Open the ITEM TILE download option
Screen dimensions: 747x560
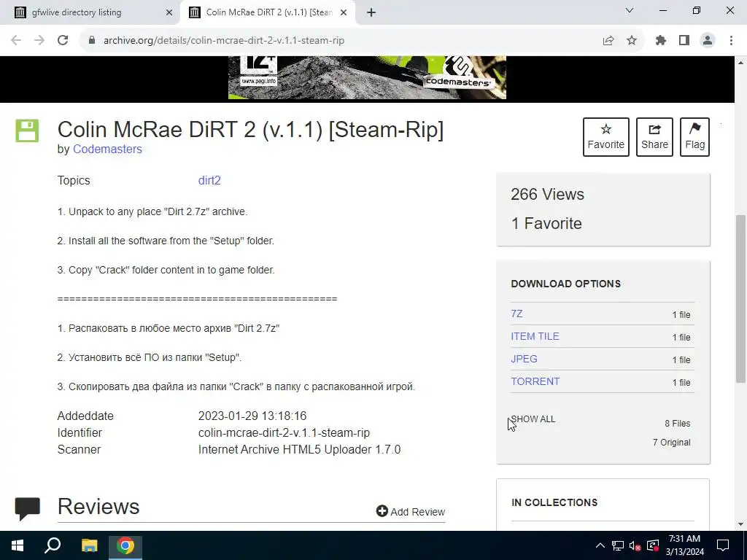click(x=535, y=336)
